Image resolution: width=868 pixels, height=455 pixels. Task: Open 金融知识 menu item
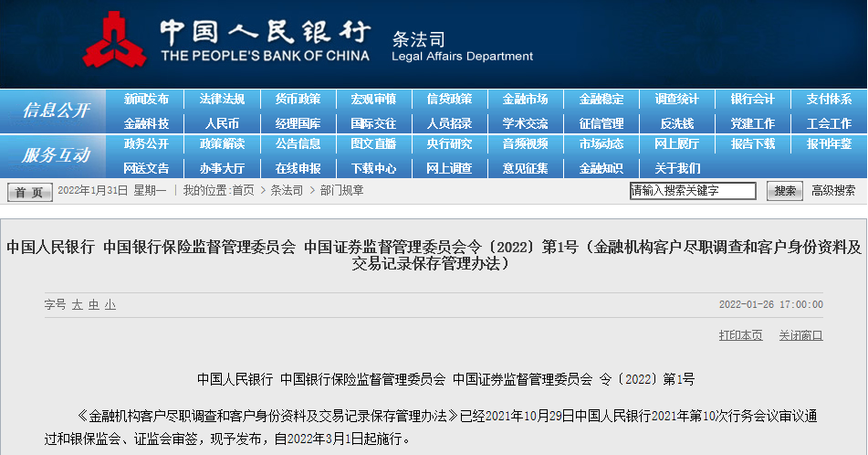pos(601,168)
